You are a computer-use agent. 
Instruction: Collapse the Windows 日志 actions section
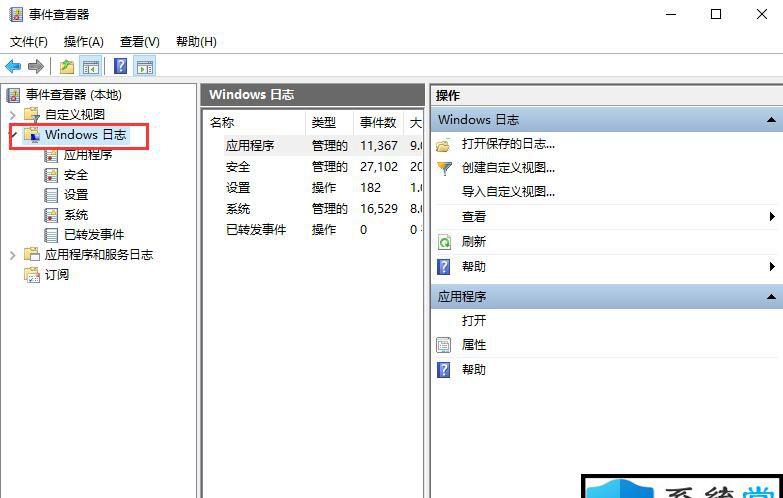771,120
